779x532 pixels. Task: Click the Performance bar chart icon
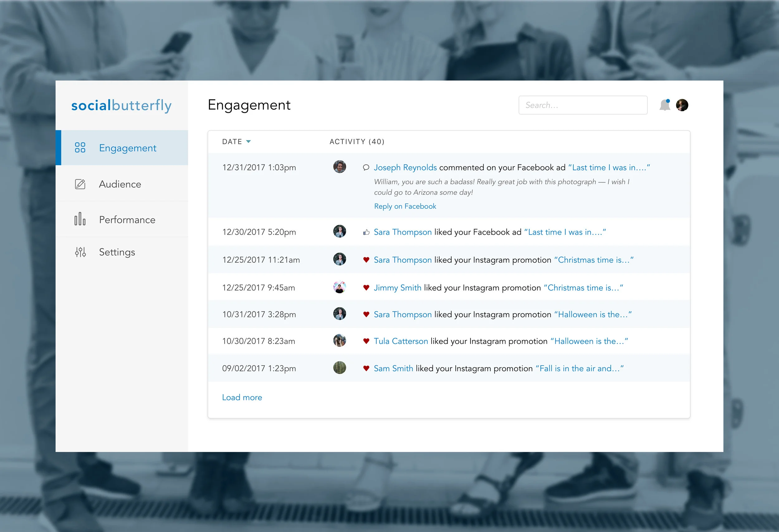[80, 219]
